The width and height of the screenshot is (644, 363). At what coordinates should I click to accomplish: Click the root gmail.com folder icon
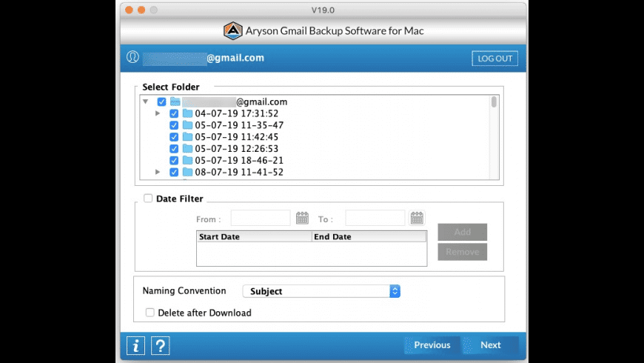click(175, 101)
